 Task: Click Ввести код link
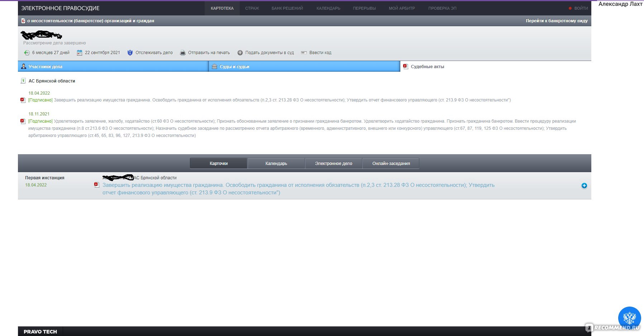[320, 53]
